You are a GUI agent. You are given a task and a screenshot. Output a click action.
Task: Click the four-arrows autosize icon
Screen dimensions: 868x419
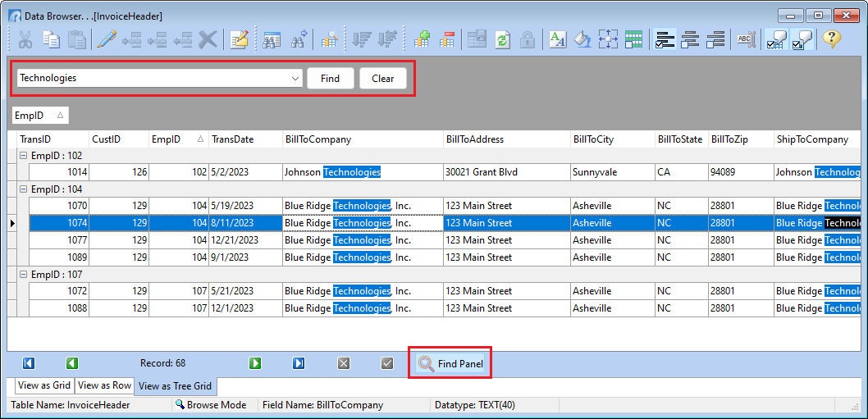[x=608, y=40]
